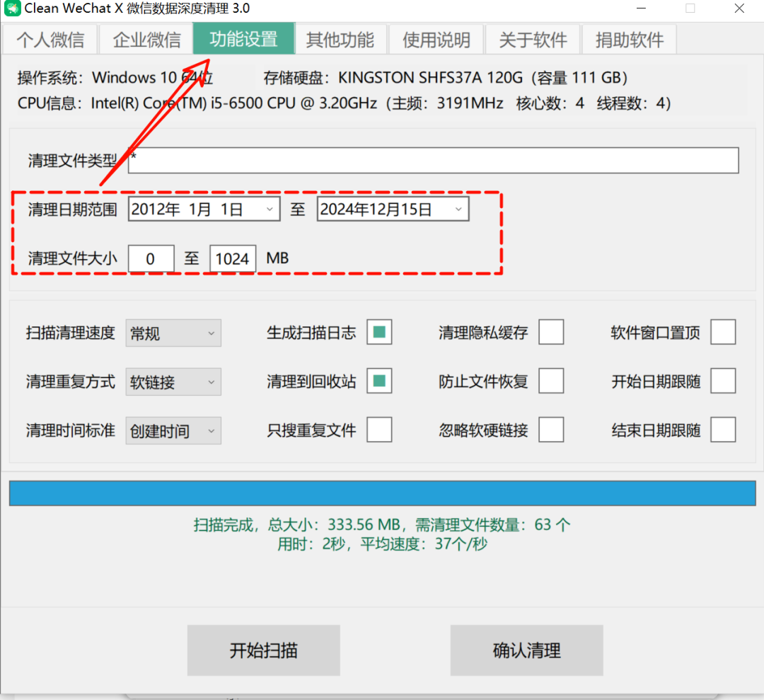The width and height of the screenshot is (764, 700).
Task: Open the 捐助软件 tab
Action: coord(628,40)
